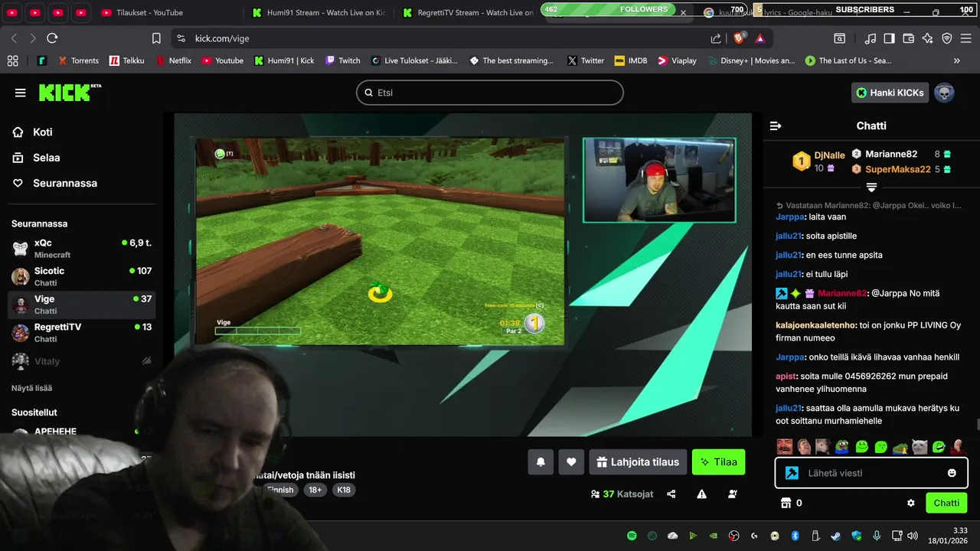This screenshot has height=551, width=980.
Task: Enable stream notifications bell button
Action: tap(541, 462)
